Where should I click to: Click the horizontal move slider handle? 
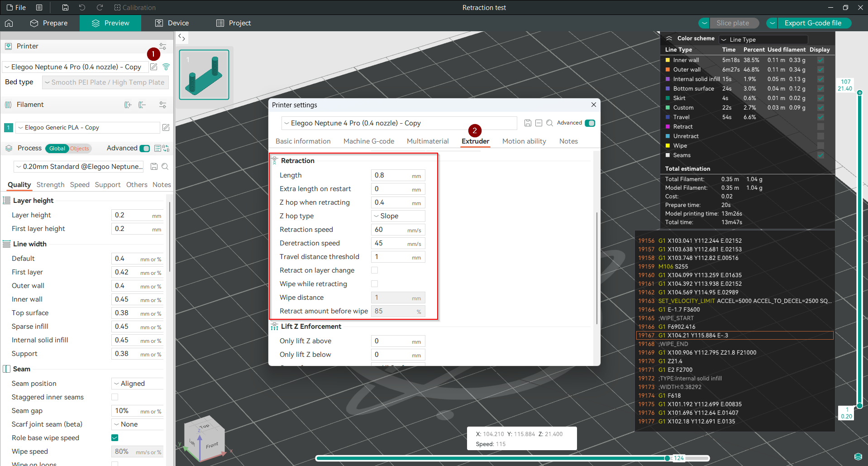click(667, 458)
